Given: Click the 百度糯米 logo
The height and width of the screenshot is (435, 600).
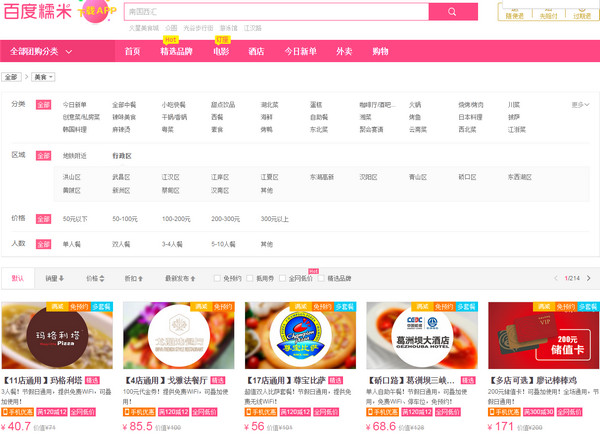Looking at the screenshot, I should pyautogui.click(x=38, y=11).
